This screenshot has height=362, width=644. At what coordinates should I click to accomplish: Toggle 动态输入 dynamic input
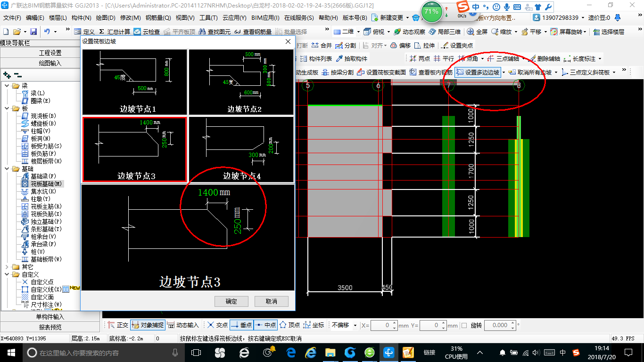pyautogui.click(x=183, y=325)
